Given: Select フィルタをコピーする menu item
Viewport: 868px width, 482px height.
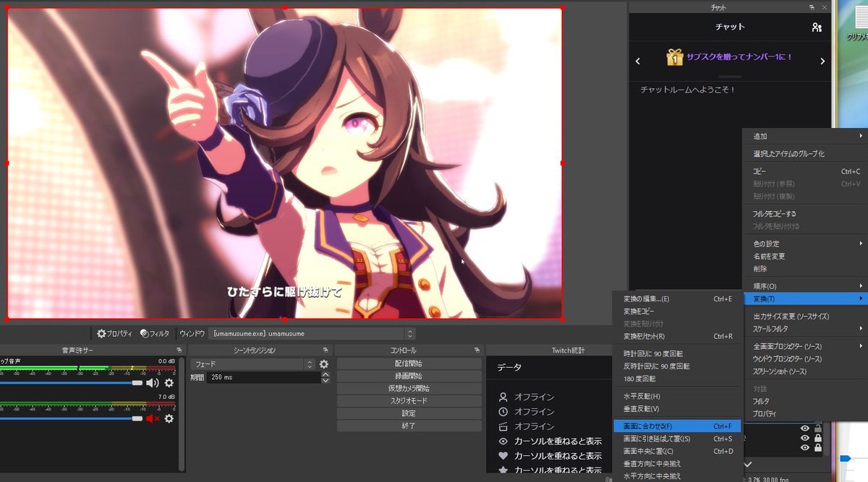Looking at the screenshot, I should (806, 214).
